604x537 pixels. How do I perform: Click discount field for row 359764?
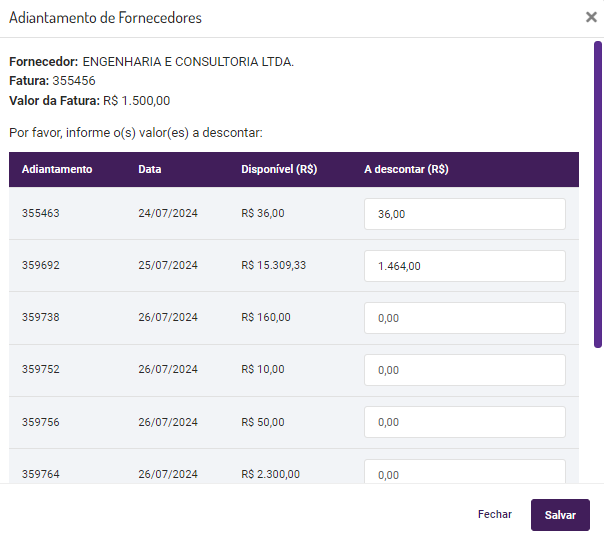click(x=465, y=473)
